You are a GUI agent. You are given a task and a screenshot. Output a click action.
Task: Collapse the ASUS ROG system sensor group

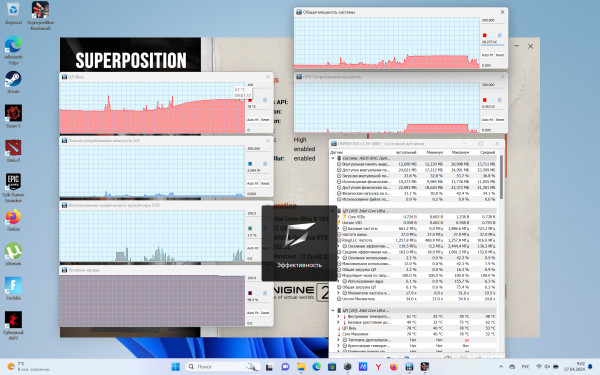(x=333, y=158)
